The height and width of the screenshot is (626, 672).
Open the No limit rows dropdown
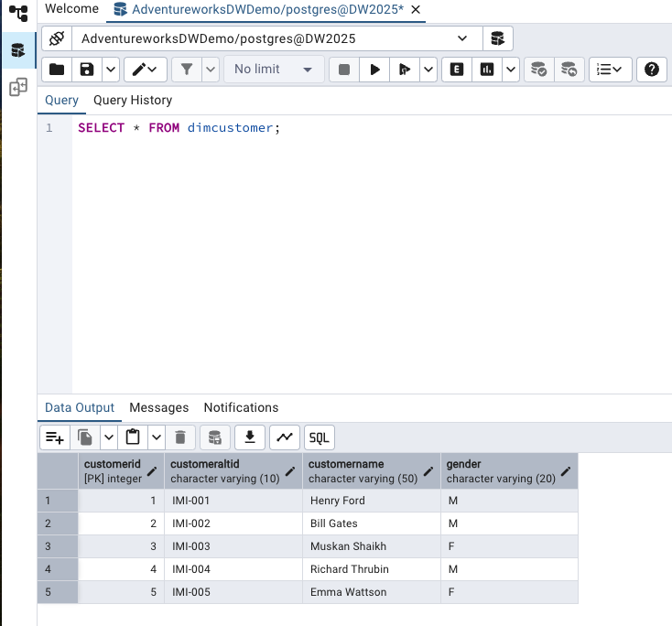[x=273, y=70]
